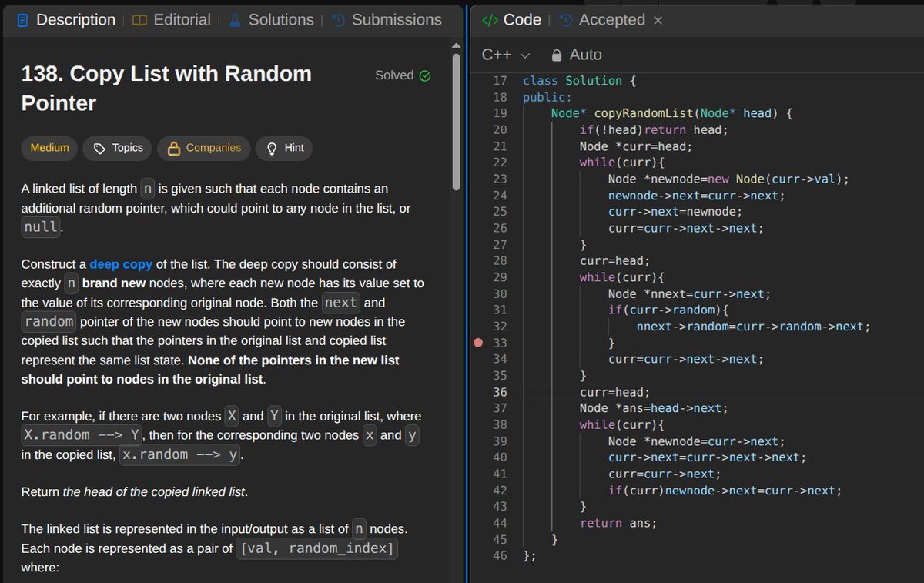Viewport: 924px width, 583px height.
Task: Click the 'public:' code line
Action: 547,97
